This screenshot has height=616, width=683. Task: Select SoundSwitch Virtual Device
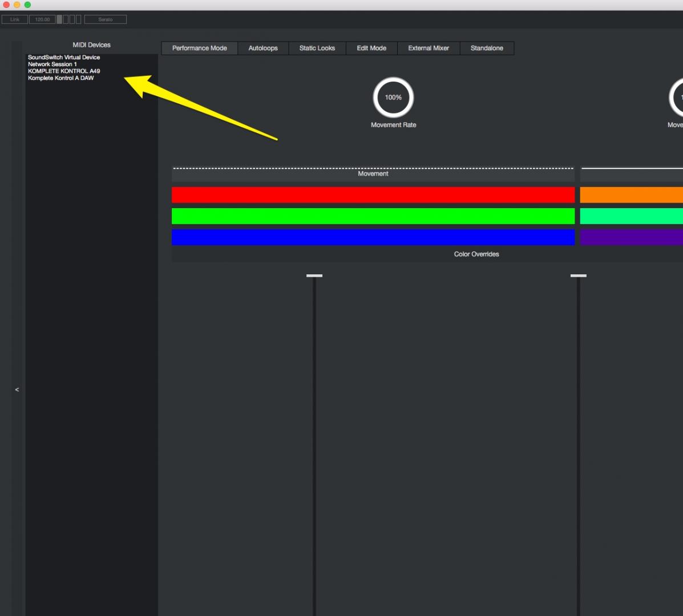point(64,58)
